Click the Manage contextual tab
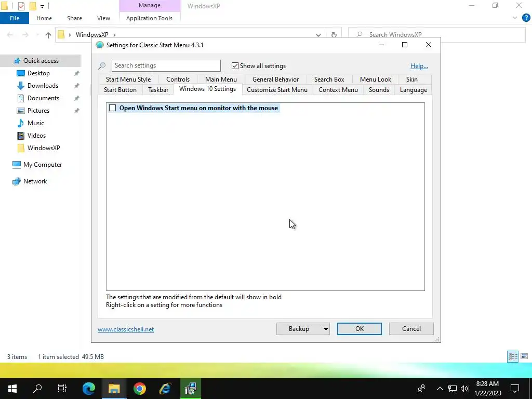 (149, 5)
